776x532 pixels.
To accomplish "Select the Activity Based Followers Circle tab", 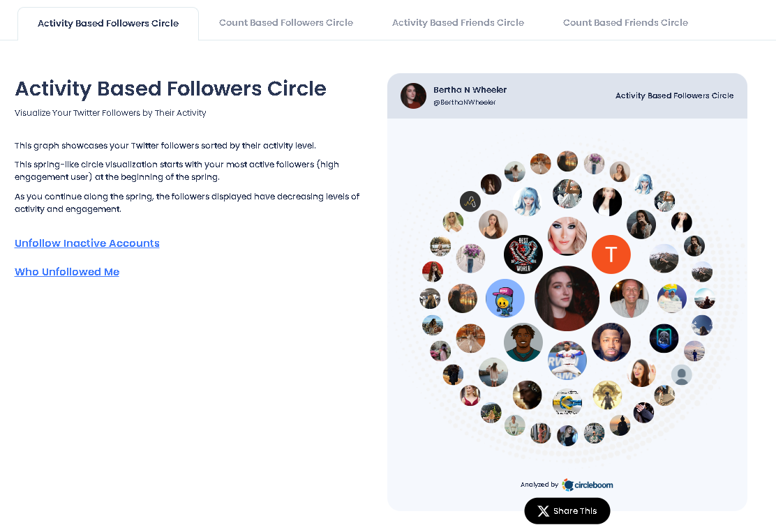I will (108, 22).
